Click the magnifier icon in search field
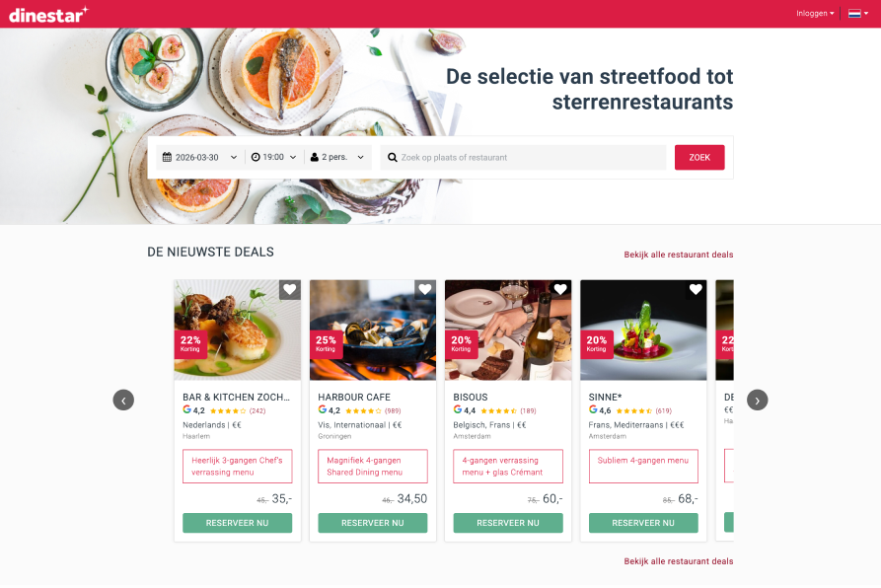 click(x=393, y=157)
